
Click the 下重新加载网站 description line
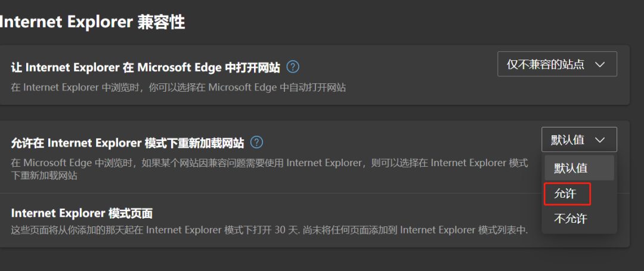point(44,176)
